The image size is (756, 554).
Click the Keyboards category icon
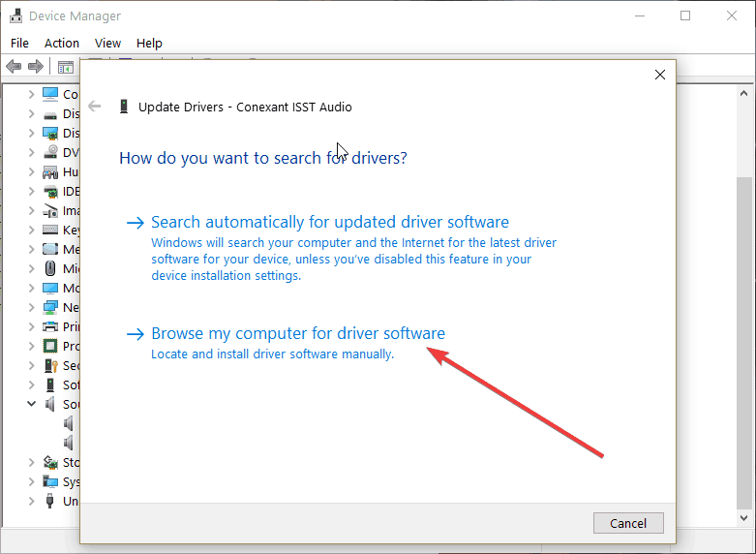click(50, 231)
